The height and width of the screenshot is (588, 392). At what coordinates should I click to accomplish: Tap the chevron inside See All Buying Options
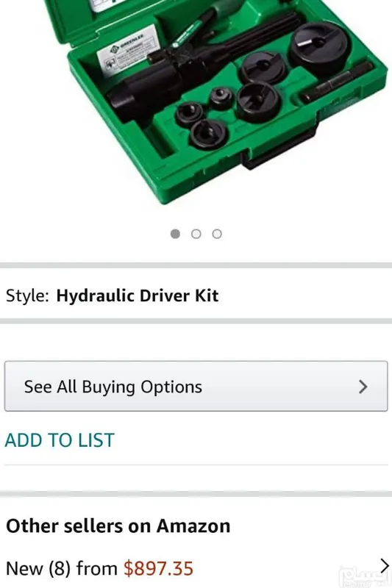coord(363,387)
